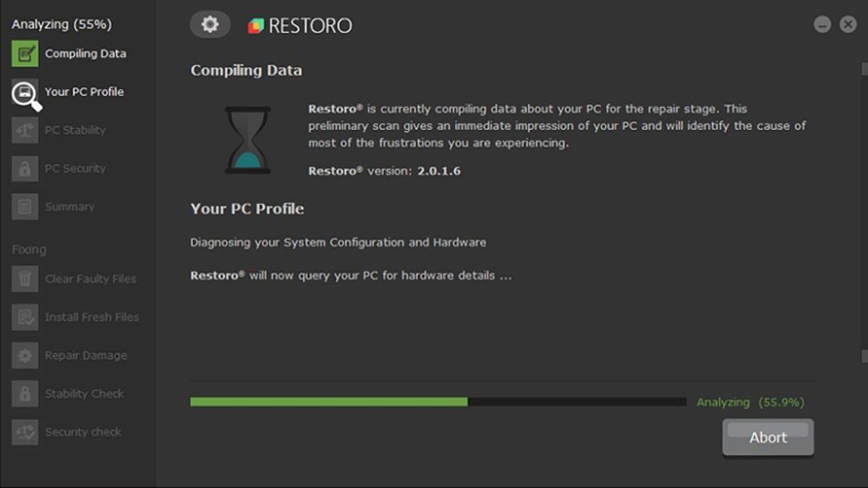Click the Repair Damage gear icon

tap(25, 355)
